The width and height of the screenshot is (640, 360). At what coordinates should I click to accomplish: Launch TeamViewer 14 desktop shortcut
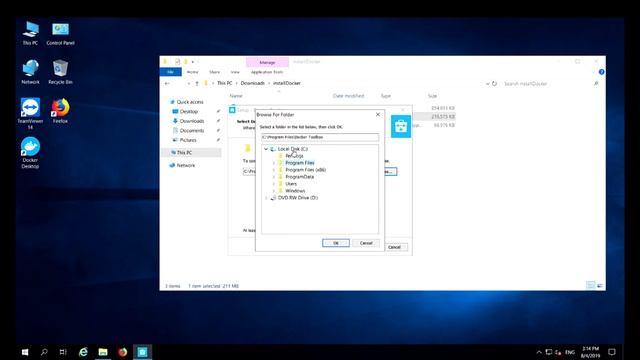pyautogui.click(x=30, y=113)
